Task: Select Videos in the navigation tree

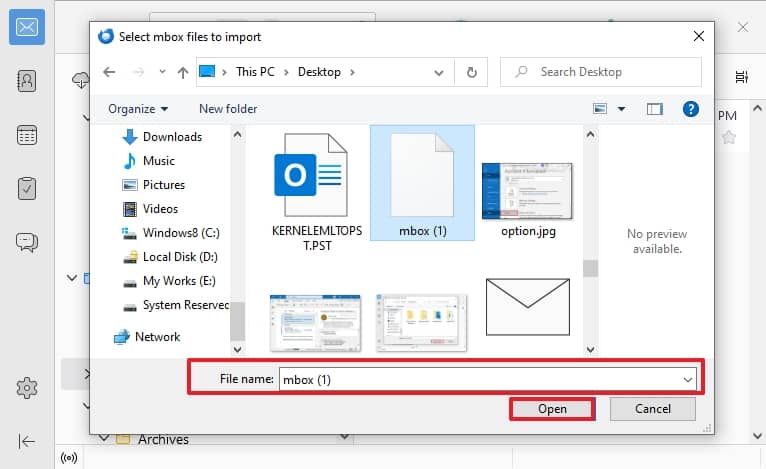Action: pos(150,209)
